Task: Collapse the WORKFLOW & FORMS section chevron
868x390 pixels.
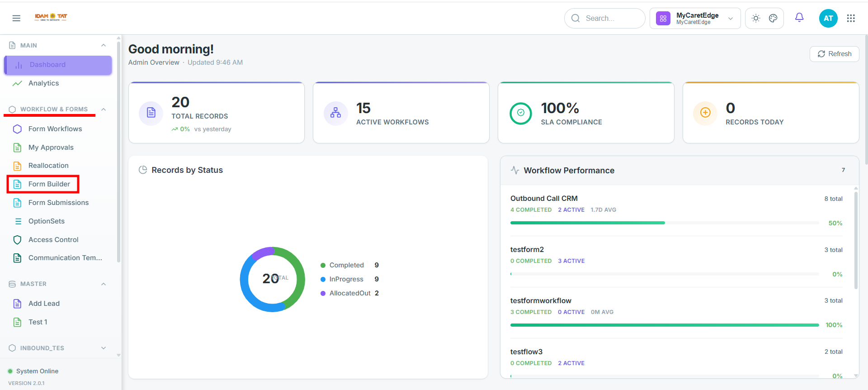Action: (104, 109)
